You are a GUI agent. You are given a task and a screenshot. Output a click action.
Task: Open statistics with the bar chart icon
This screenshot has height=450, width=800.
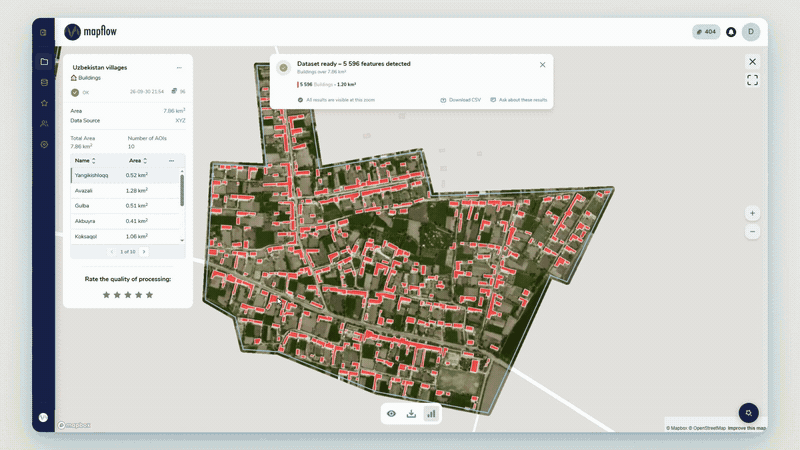click(431, 414)
